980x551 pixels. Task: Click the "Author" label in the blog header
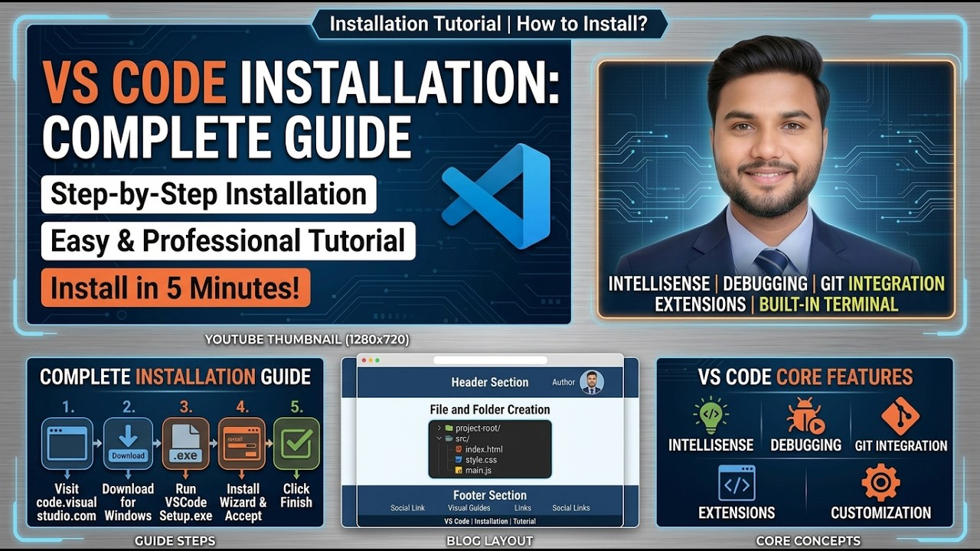563,382
